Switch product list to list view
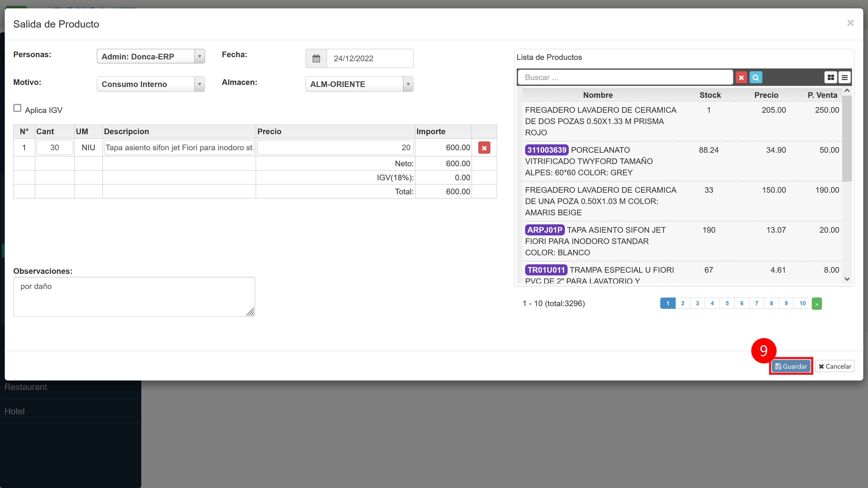The image size is (868, 488). click(x=844, y=77)
